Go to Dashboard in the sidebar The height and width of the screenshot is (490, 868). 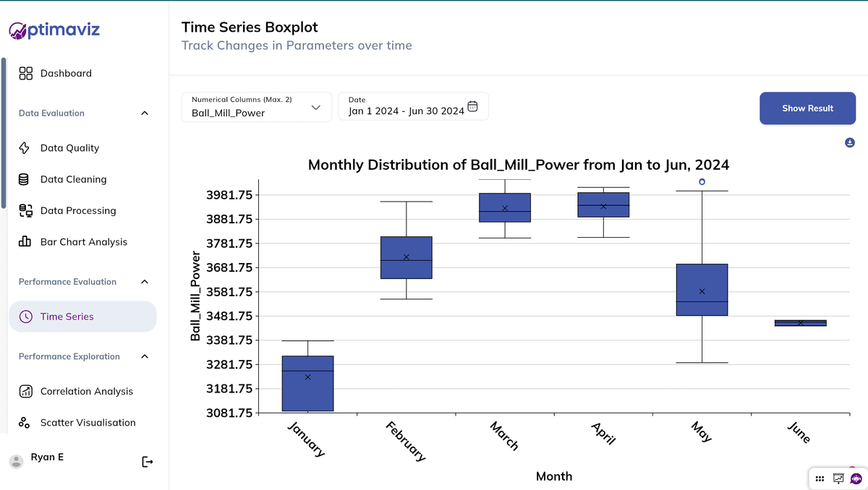tap(66, 73)
